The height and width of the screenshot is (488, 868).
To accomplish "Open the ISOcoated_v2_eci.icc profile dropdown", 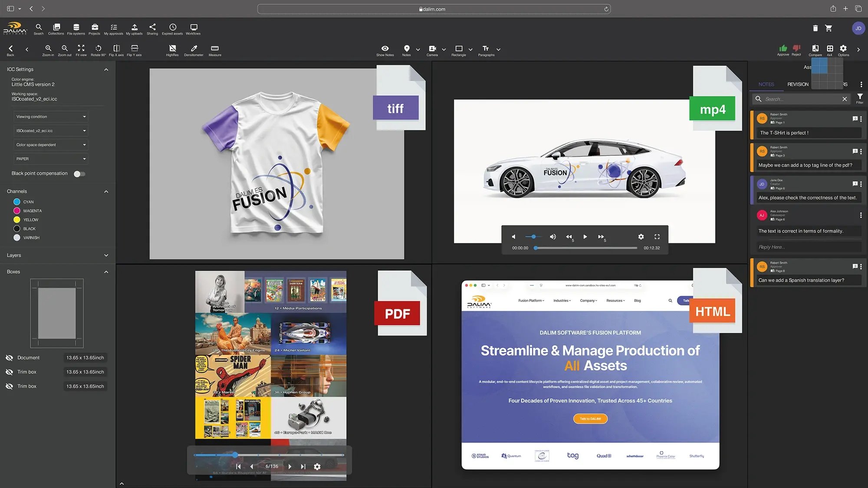I will point(51,131).
